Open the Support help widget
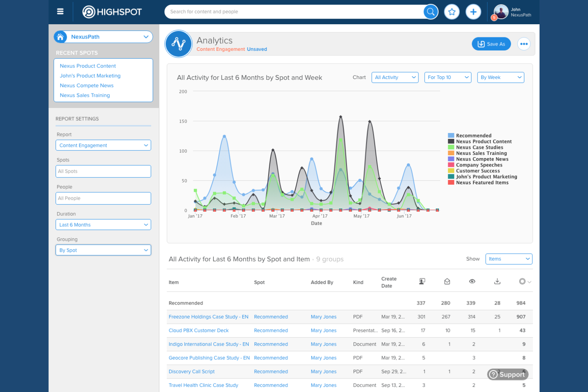 click(x=508, y=375)
